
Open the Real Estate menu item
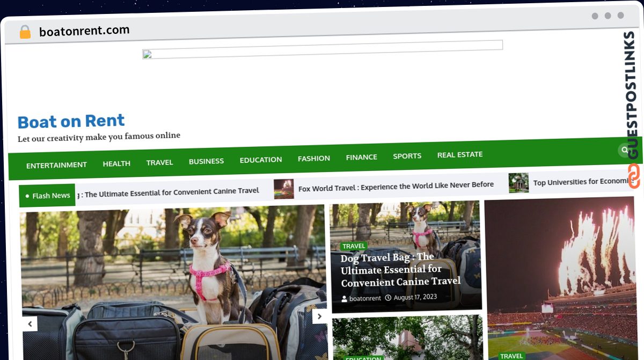(x=460, y=154)
